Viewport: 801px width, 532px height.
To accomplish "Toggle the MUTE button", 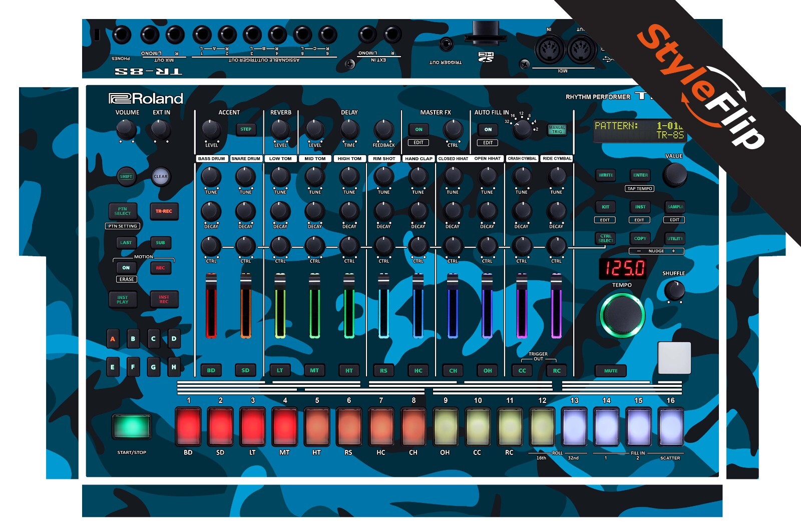I will click(611, 371).
